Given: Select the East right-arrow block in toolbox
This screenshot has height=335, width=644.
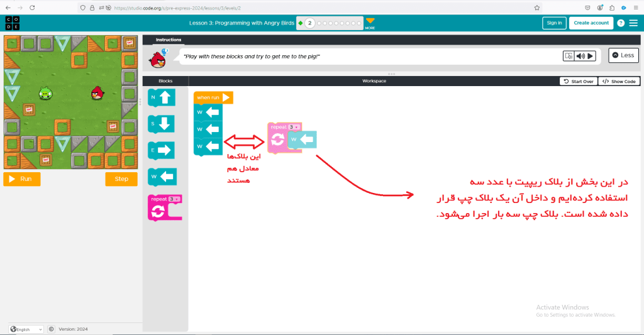Looking at the screenshot, I should click(x=161, y=150).
